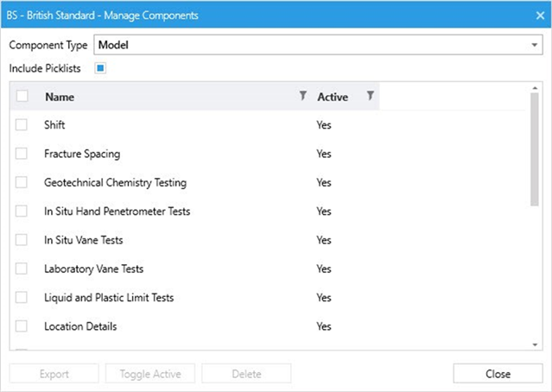Viewport: 552px width, 392px height.
Task: Tick the Fracture Spacing checkbox
Action: tap(22, 154)
